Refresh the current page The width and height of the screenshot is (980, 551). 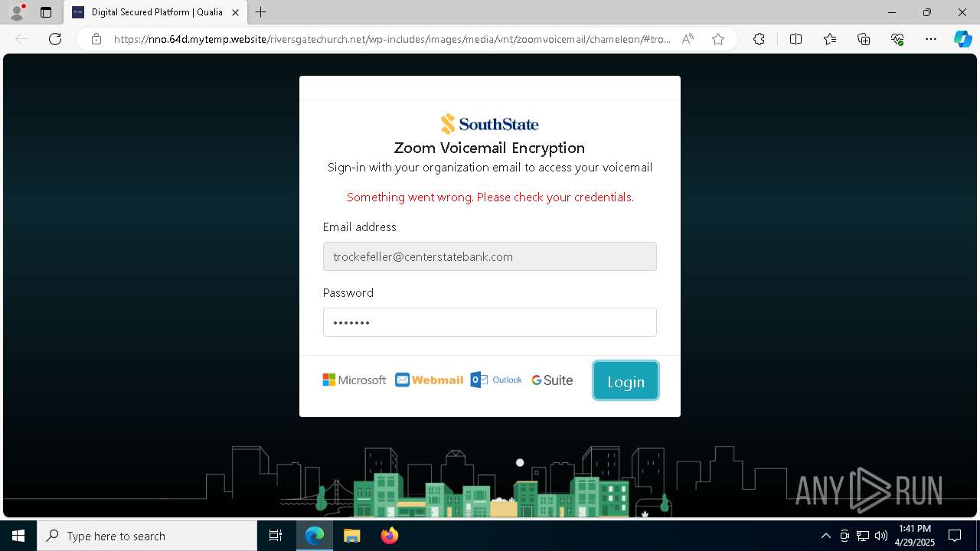[x=55, y=39]
